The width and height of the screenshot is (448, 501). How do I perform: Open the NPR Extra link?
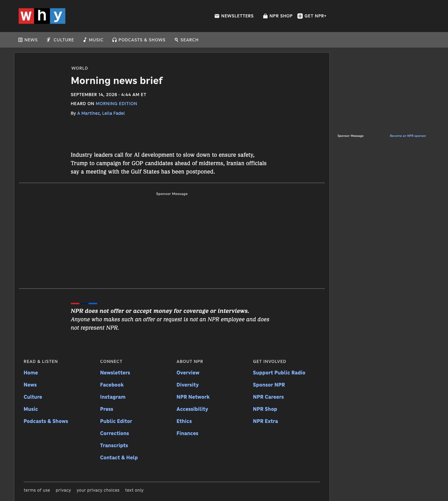pos(265,421)
